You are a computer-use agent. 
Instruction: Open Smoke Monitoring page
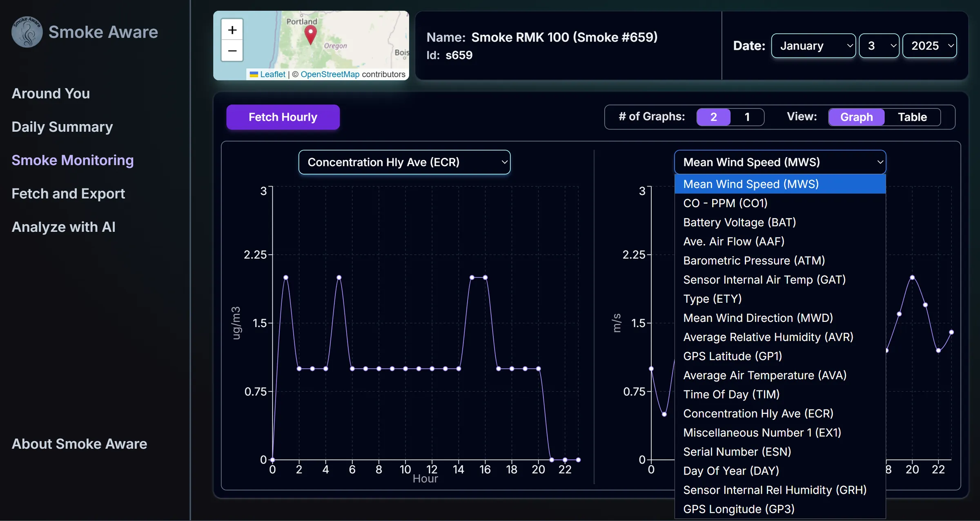coord(73,160)
